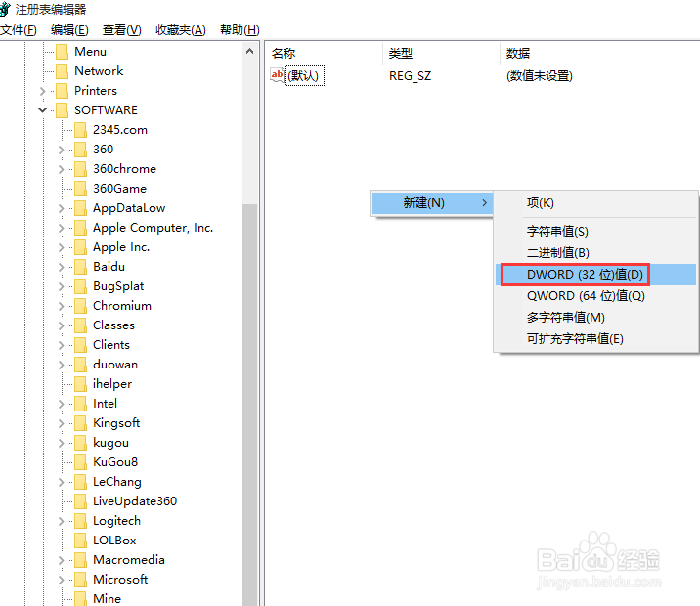700x606 pixels.
Task: Expand the AppDataLow key chevron
Action: (x=62, y=208)
